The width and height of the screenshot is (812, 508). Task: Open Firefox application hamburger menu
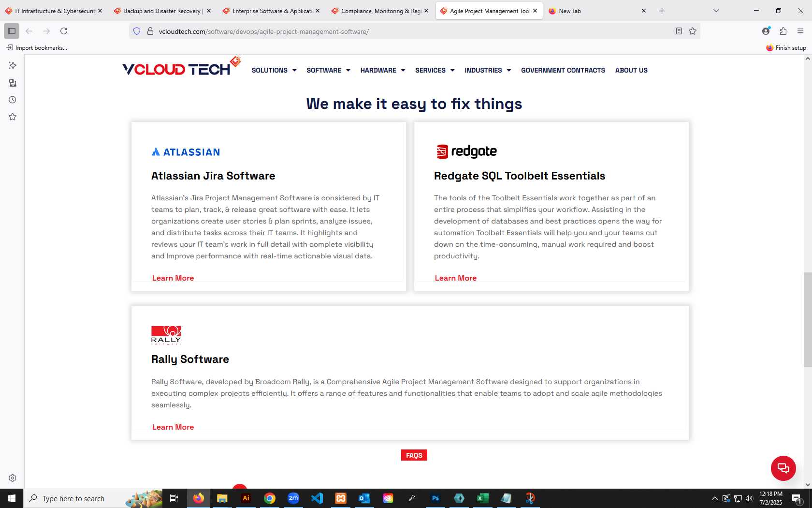coord(800,31)
